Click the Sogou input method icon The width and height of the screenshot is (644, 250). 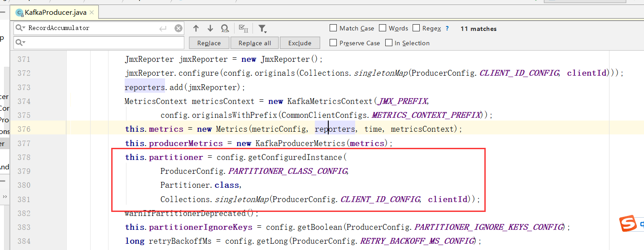(x=628, y=224)
